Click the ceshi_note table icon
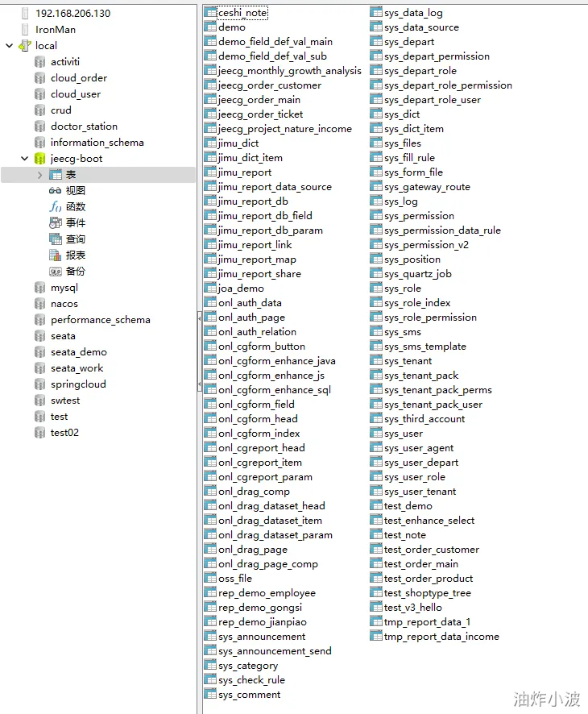 click(210, 13)
